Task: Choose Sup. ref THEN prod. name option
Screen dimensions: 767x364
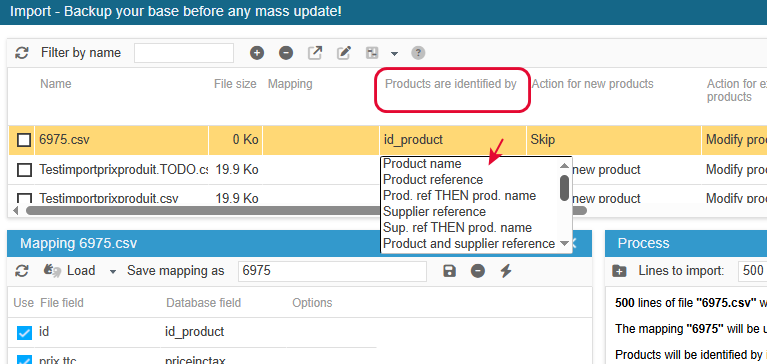Action: click(457, 228)
